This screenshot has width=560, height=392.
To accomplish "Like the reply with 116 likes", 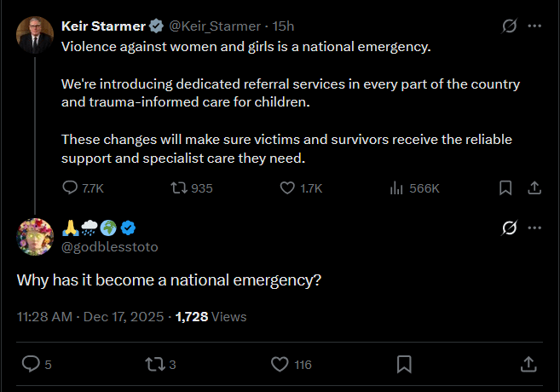I will pyautogui.click(x=280, y=364).
